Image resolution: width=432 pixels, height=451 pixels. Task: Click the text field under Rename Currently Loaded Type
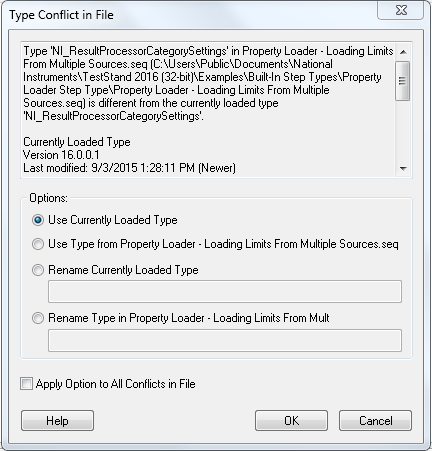point(225,292)
